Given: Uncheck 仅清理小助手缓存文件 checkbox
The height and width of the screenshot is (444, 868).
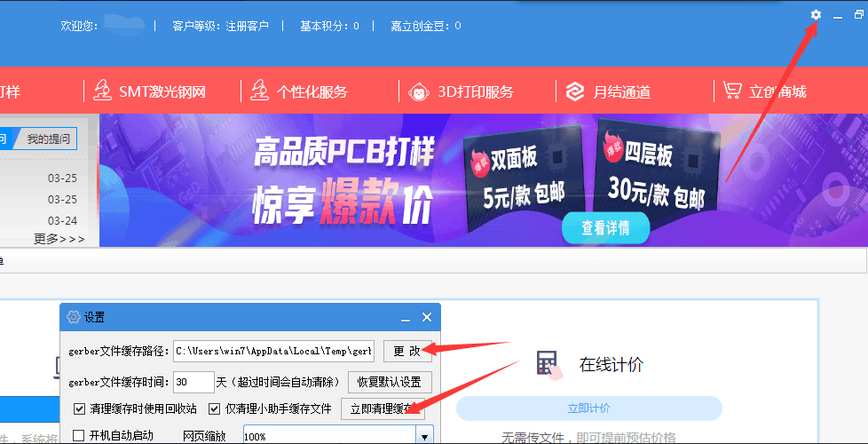Looking at the screenshot, I should click(214, 409).
